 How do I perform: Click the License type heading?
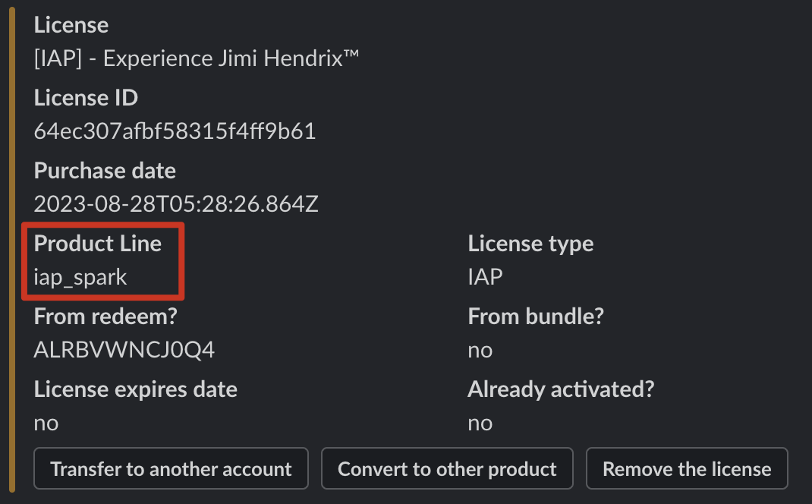coord(530,244)
